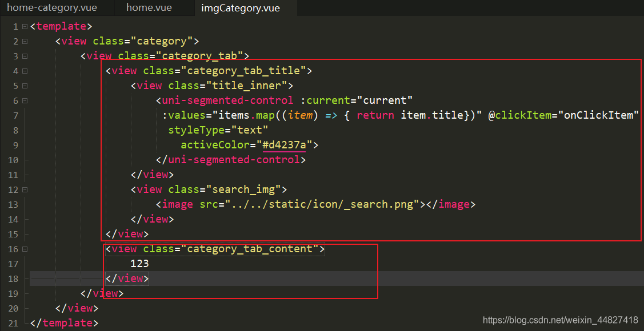Click the "category" class value on line 2

pos(162,41)
